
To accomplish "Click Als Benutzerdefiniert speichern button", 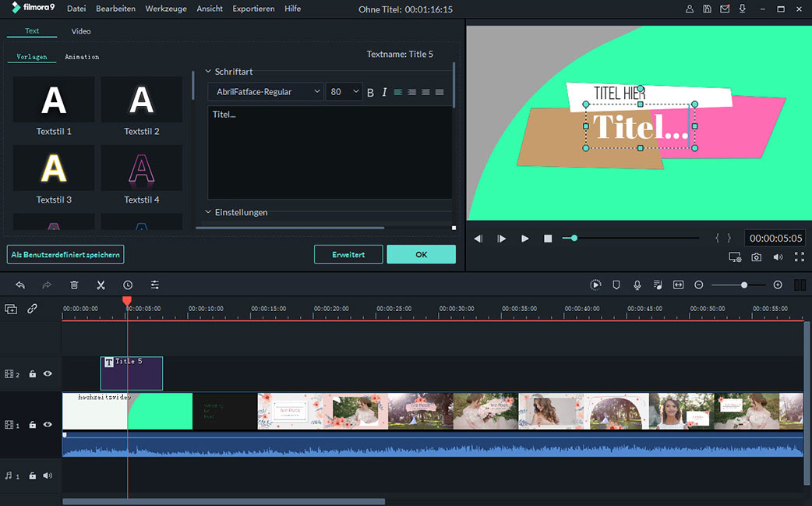I will click(x=65, y=254).
